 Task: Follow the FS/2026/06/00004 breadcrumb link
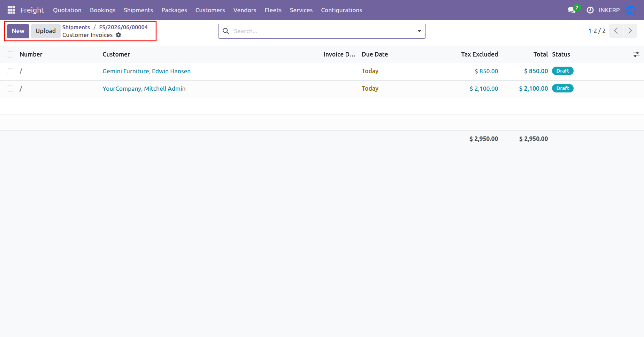point(123,27)
